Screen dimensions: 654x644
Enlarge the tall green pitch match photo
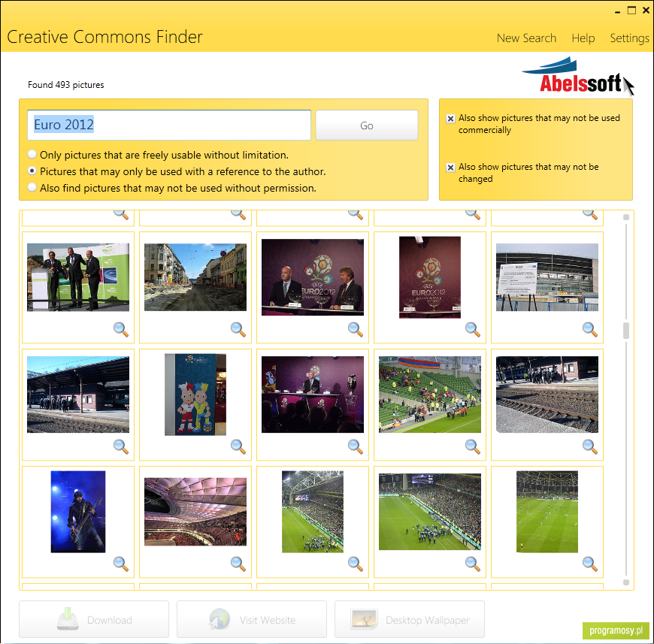[x=590, y=564]
